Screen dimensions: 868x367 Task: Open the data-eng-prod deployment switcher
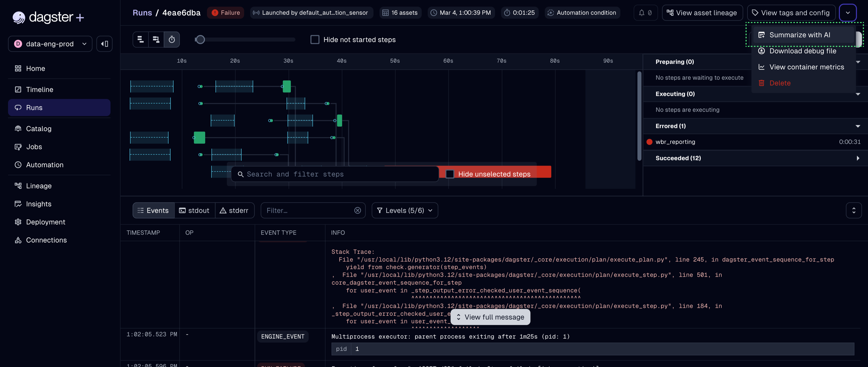[50, 44]
